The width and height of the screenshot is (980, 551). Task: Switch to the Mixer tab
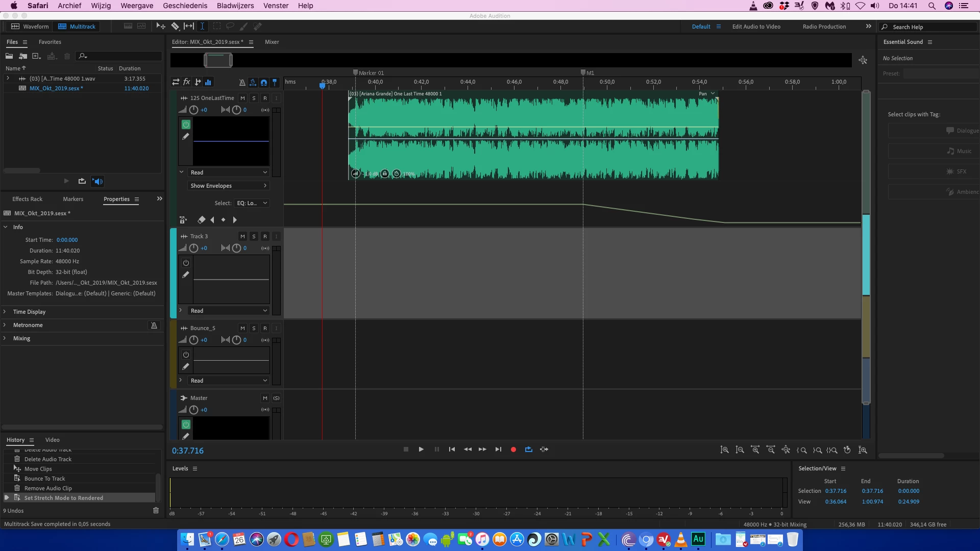(x=272, y=42)
